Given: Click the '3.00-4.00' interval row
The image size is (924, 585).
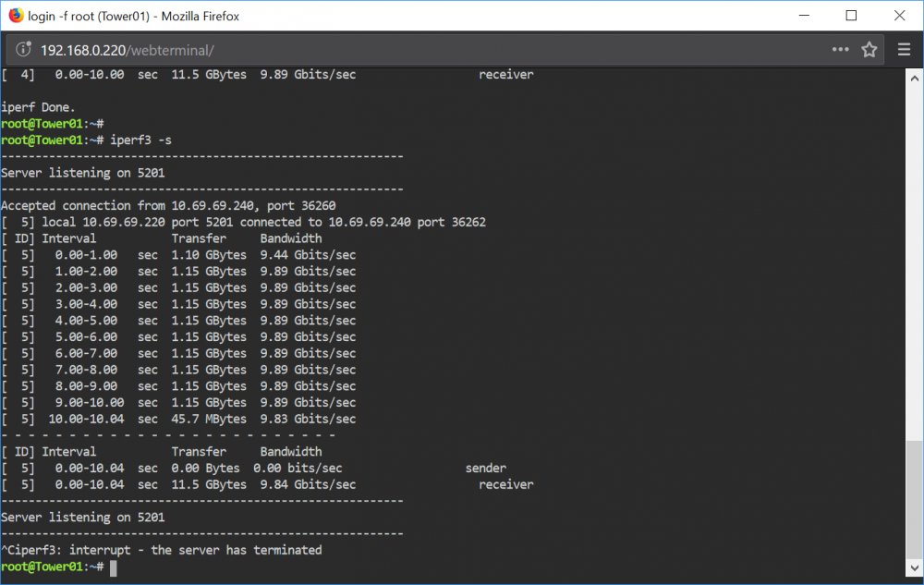Looking at the screenshot, I should point(178,305).
